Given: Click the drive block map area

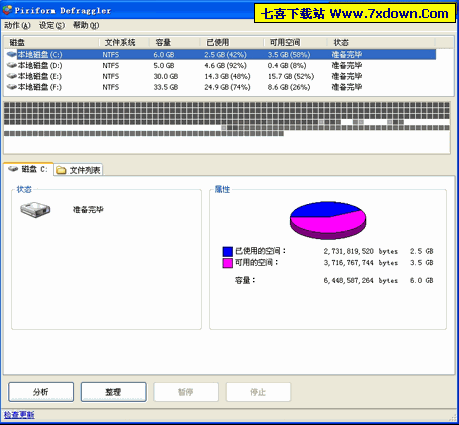Looking at the screenshot, I should tap(227, 128).
